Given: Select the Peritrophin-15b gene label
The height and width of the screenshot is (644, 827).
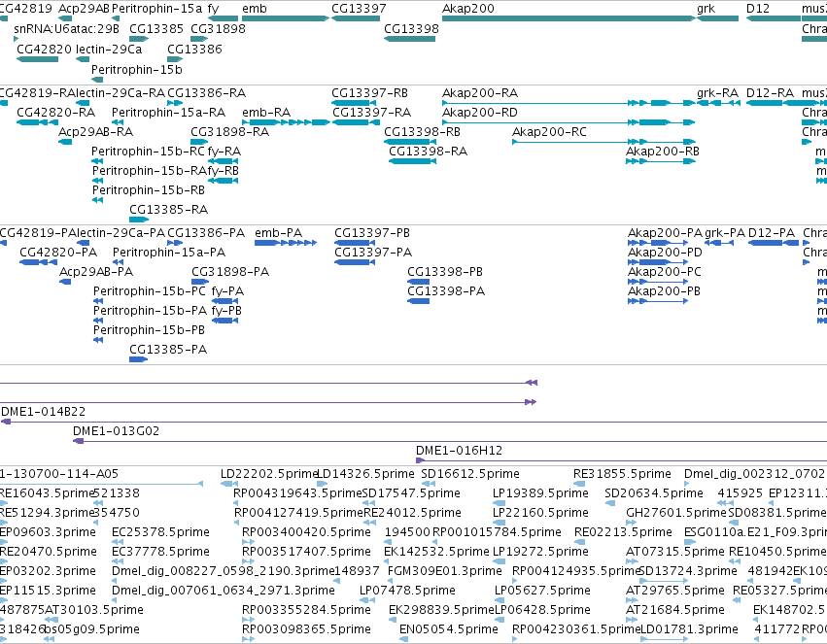Looking at the screenshot, I should [137, 70].
